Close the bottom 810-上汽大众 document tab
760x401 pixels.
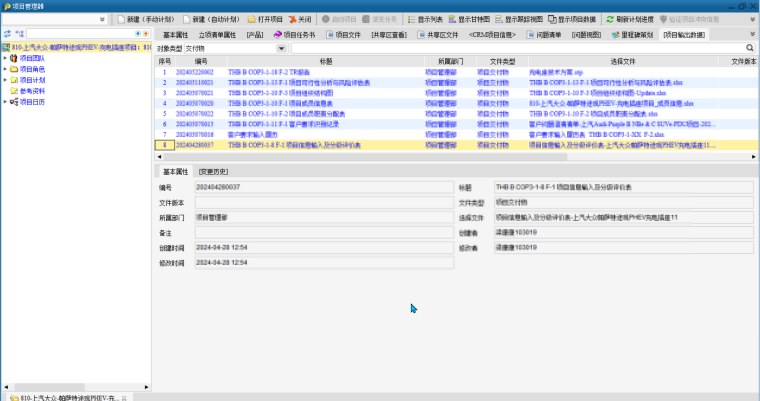point(124,398)
